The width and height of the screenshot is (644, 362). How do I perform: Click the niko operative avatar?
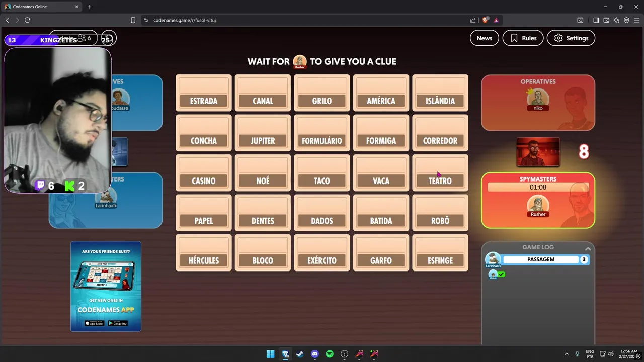(x=538, y=100)
